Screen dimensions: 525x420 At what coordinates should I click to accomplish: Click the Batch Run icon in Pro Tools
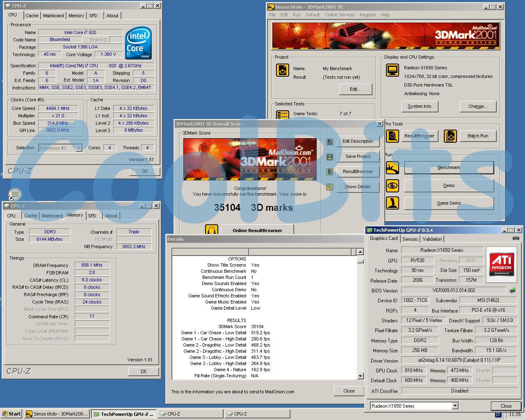coord(450,136)
